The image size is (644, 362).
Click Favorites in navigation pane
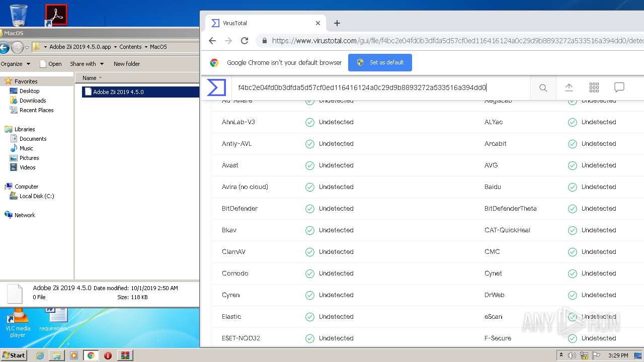[x=26, y=81]
